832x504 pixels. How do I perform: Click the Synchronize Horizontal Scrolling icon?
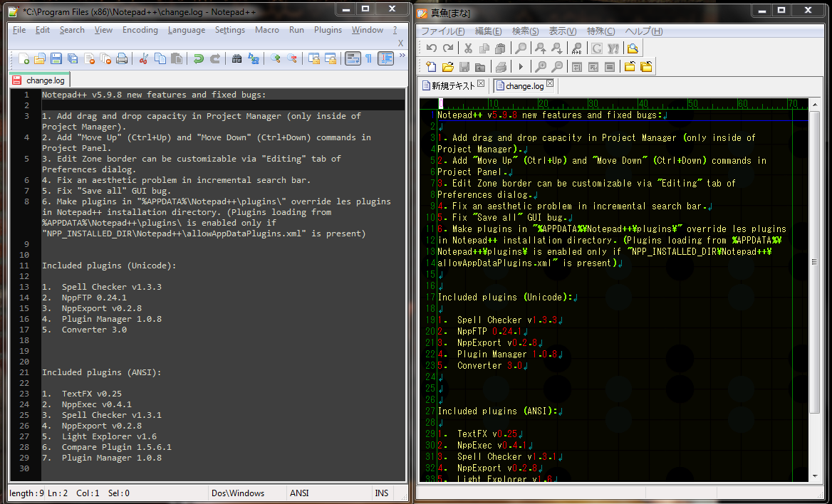point(330,58)
